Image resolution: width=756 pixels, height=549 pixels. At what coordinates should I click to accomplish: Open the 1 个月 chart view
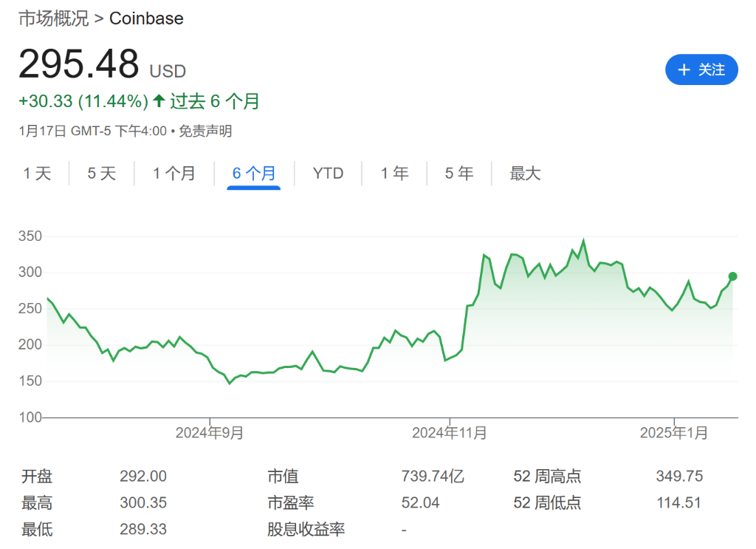point(175,173)
